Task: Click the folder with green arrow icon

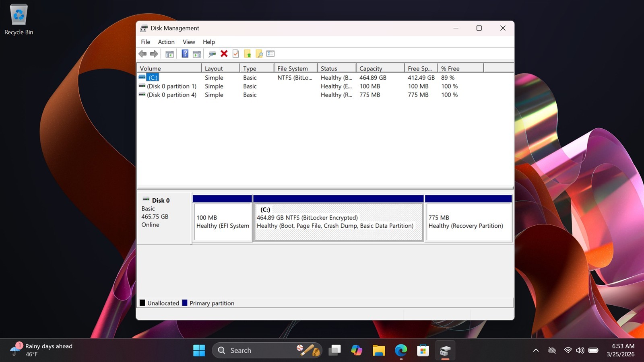Action: click(248, 54)
